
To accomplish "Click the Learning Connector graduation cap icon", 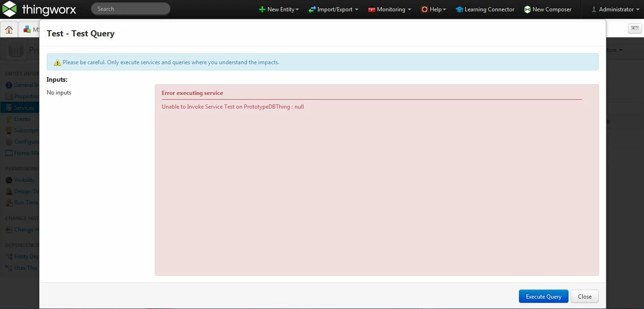I will click(x=460, y=9).
